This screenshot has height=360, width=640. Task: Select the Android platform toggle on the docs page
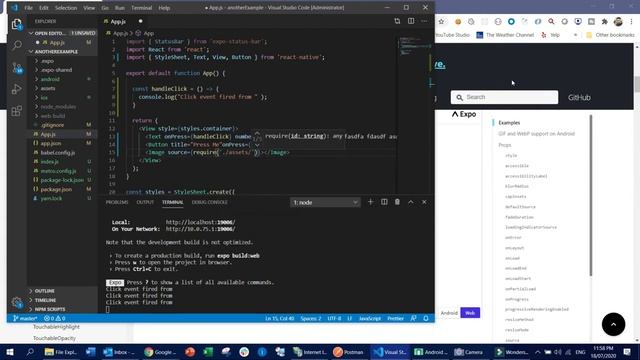coord(449,313)
